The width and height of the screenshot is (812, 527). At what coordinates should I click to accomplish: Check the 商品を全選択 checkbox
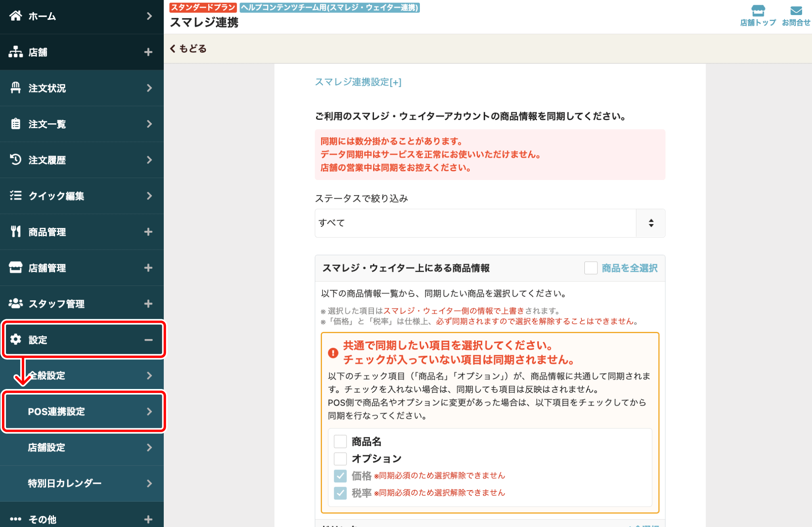(591, 268)
